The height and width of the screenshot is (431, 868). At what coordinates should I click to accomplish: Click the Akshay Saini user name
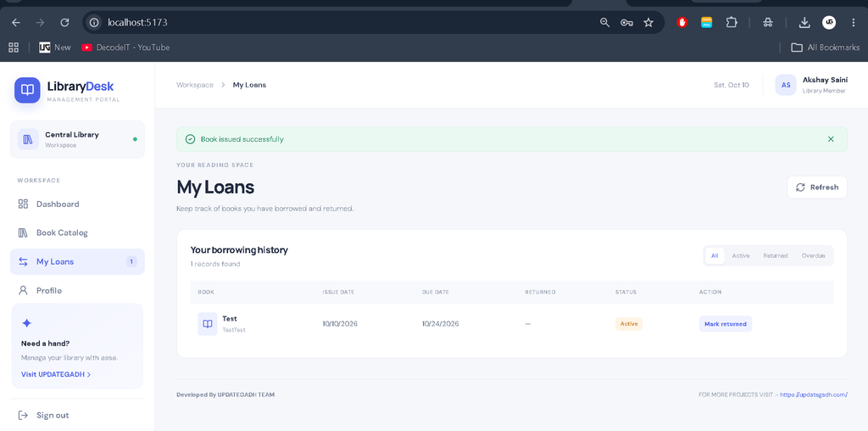tap(825, 80)
